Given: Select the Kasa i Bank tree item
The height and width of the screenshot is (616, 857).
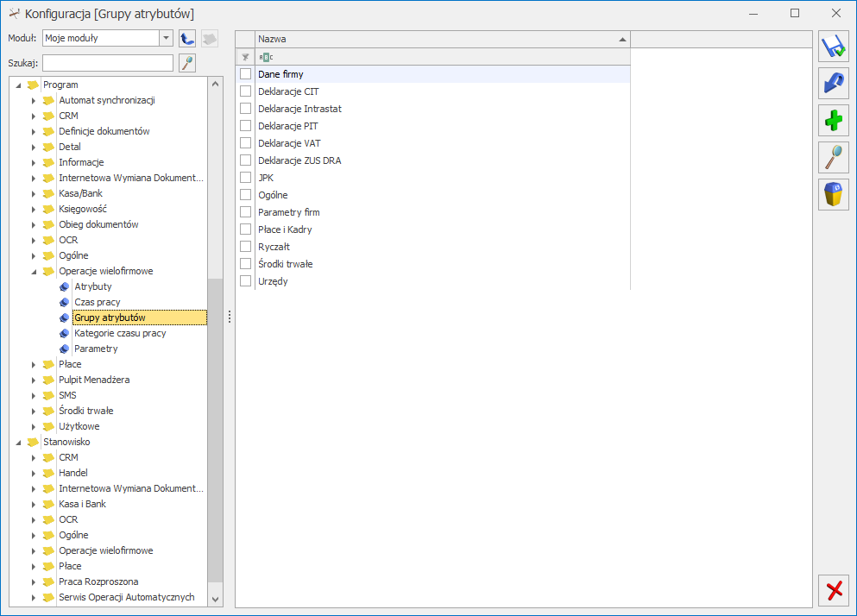Looking at the screenshot, I should pos(83,504).
